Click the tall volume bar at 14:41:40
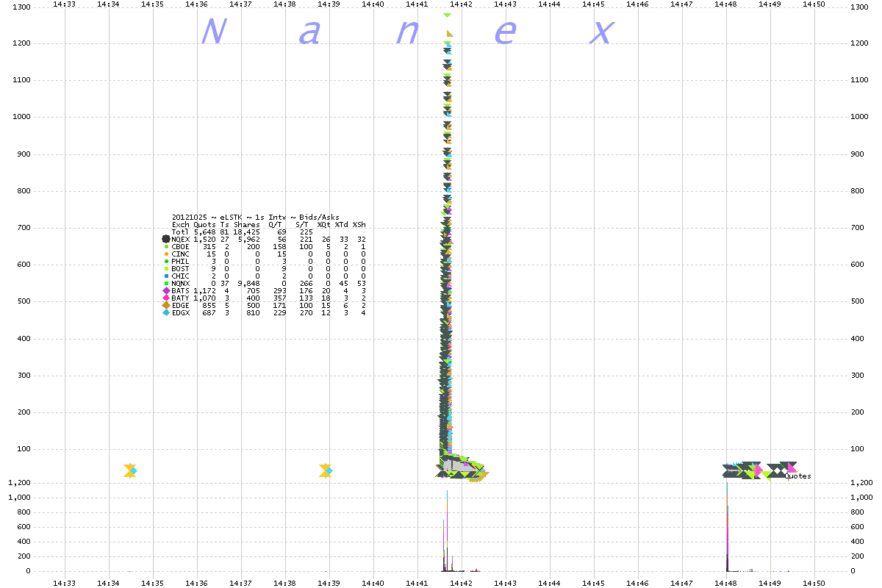 click(x=447, y=531)
